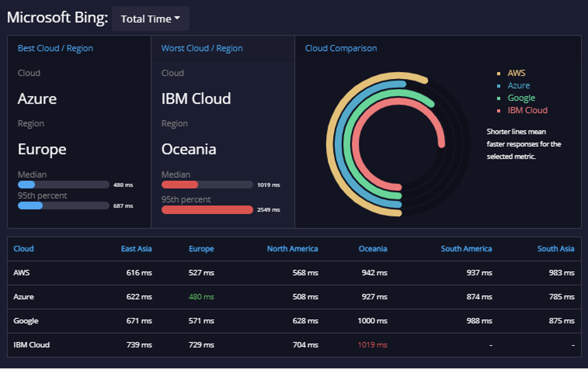588x369 pixels.
Task: Click the outer yellow AWS ring arc
Action: click(x=332, y=144)
